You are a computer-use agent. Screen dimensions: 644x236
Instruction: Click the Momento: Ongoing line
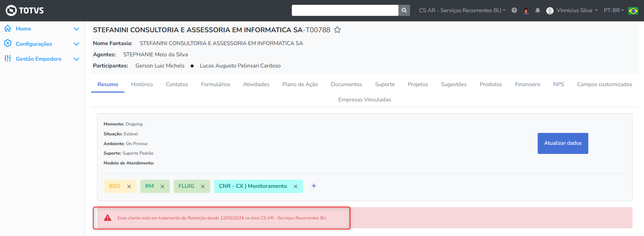123,124
